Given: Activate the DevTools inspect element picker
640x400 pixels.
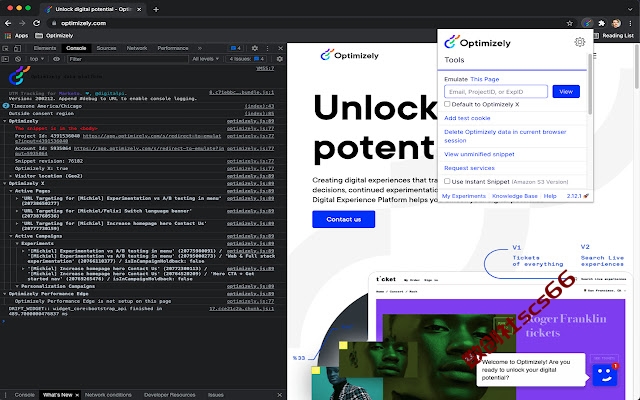Looking at the screenshot, I should [6, 48].
